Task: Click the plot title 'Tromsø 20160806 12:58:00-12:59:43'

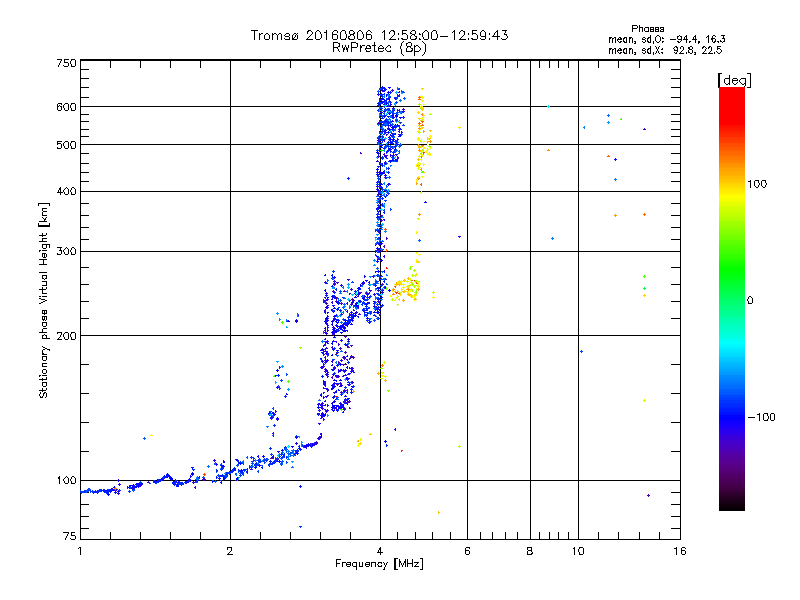Action: click(379, 35)
